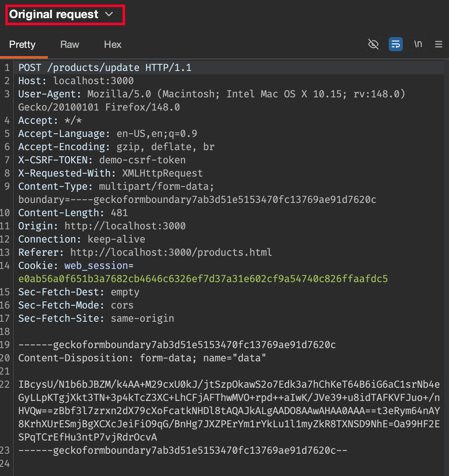Switch to the Raw view tab
Screen dimensions: 449x476
pyautogui.click(x=69, y=45)
